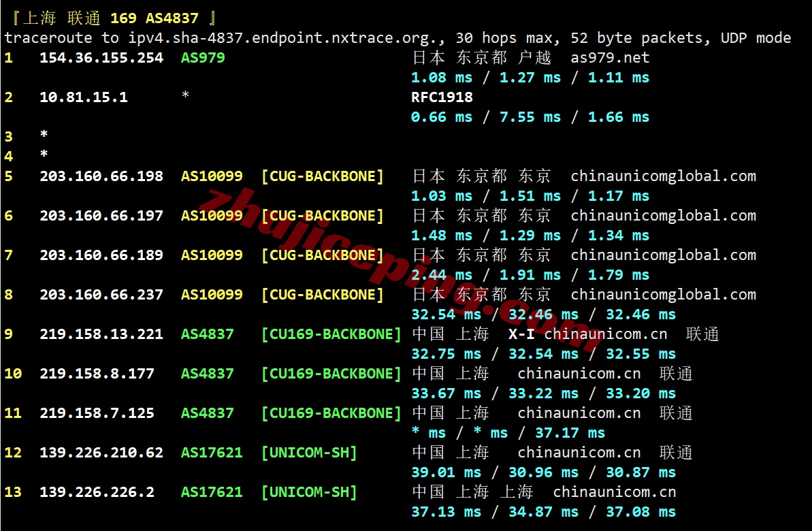Click IP address 139.226.226.2
812x531 pixels.
click(x=97, y=492)
